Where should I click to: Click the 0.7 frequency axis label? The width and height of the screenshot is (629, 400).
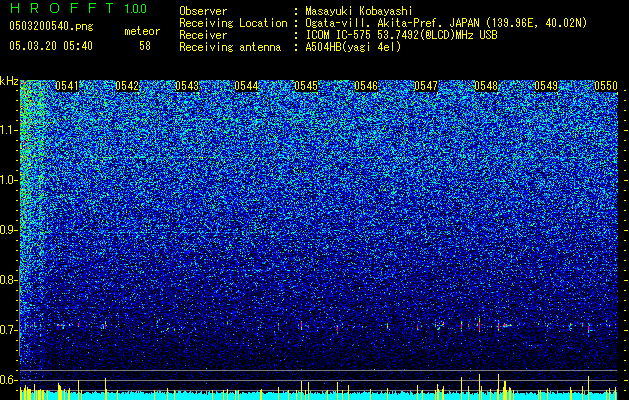point(9,330)
